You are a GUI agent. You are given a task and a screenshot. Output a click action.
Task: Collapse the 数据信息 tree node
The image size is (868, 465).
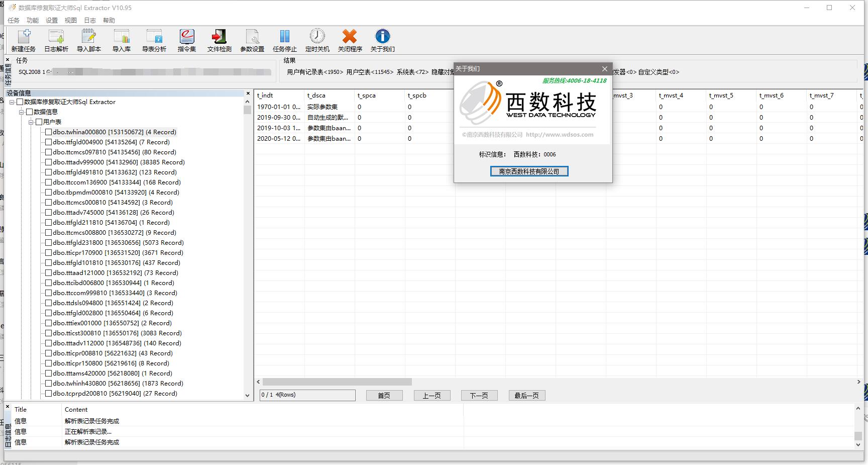[22, 112]
